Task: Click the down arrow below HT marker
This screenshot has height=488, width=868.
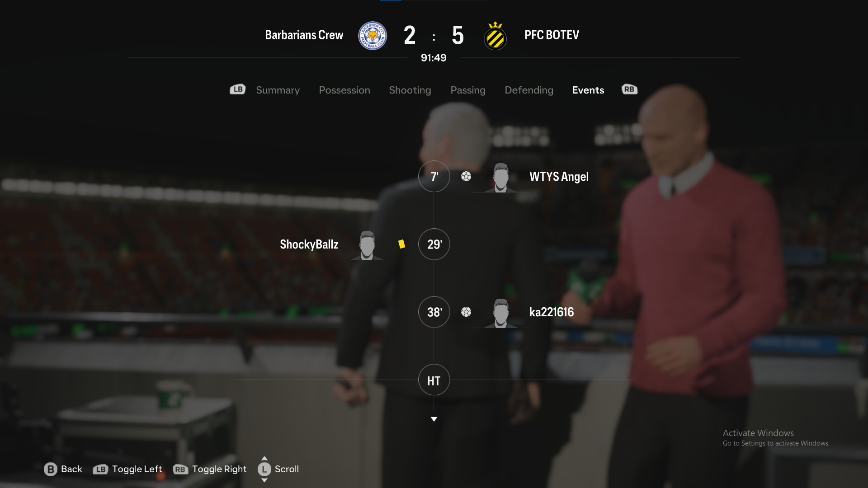Action: pos(434,419)
